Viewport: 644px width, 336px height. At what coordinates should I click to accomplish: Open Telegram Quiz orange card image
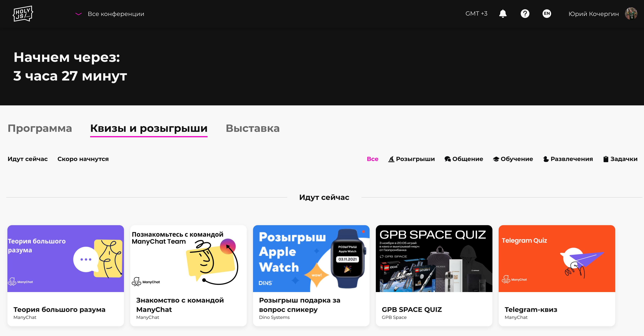click(557, 258)
